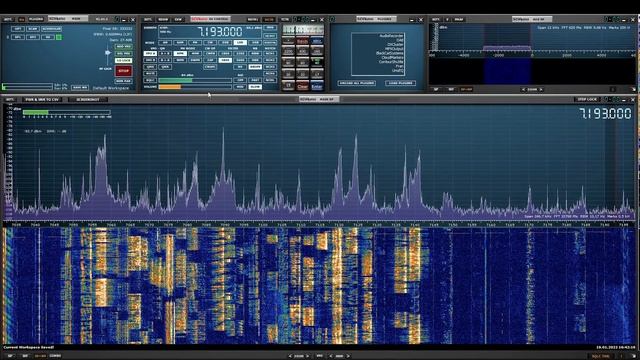Open PLUGINS from the main panel header

(36, 19)
